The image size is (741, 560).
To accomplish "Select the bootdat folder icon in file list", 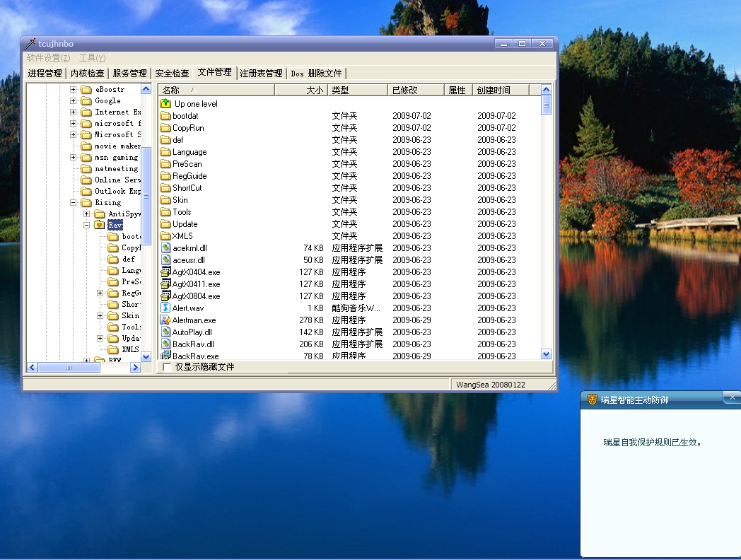I will tap(165, 116).
